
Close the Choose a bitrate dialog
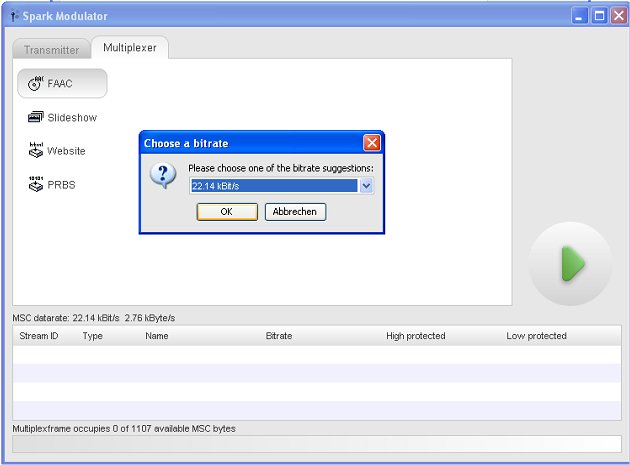(371, 143)
